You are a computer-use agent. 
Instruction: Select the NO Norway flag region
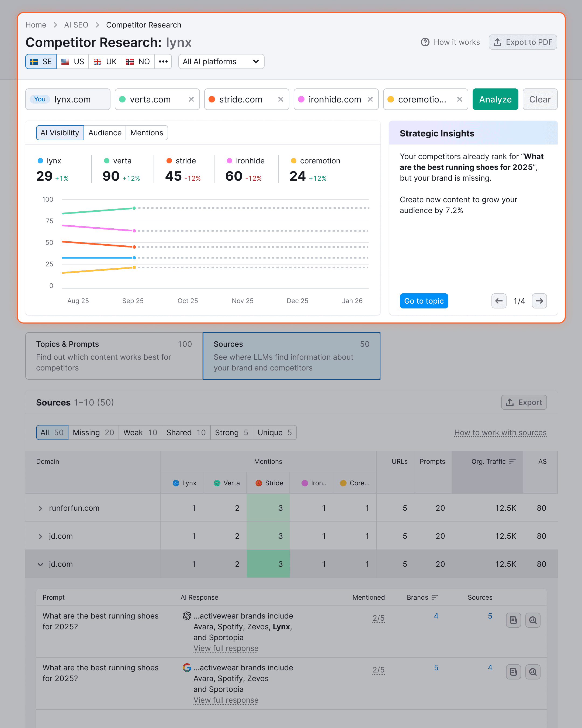pyautogui.click(x=138, y=61)
